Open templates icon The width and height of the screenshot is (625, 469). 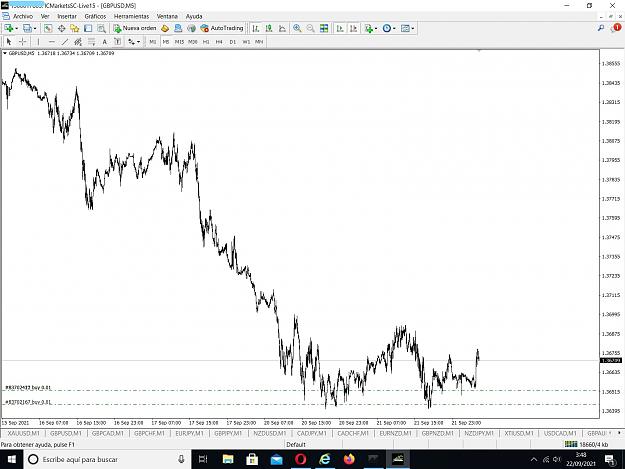point(405,28)
